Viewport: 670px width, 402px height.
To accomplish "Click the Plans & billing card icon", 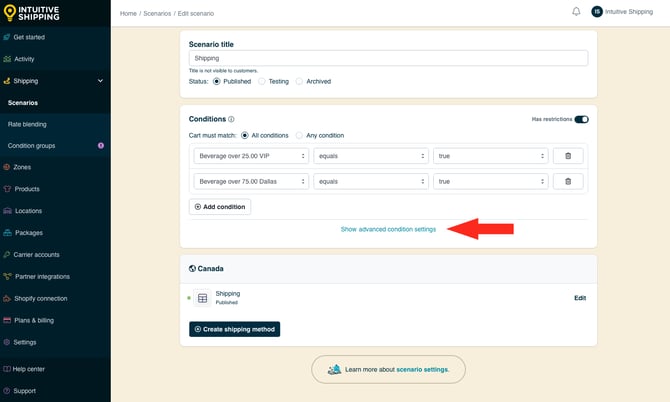I will (7, 320).
